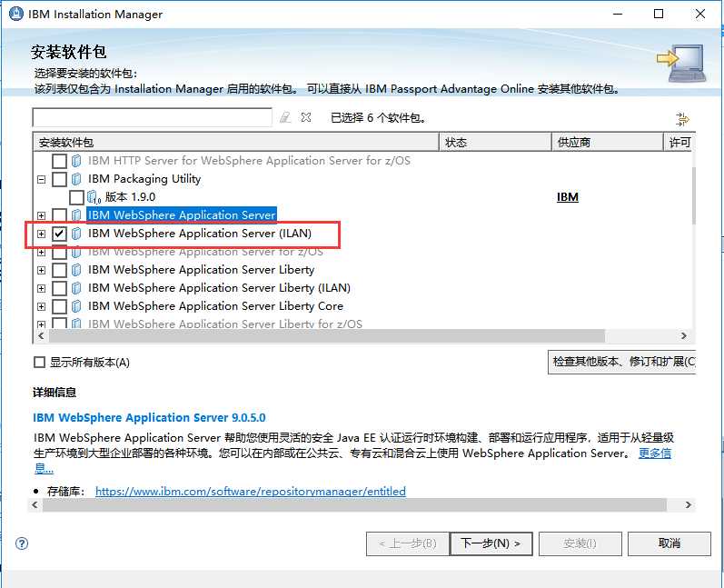This screenshot has height=588, width=724.
Task: Click the 安装软件包 column header
Action: click(x=236, y=143)
